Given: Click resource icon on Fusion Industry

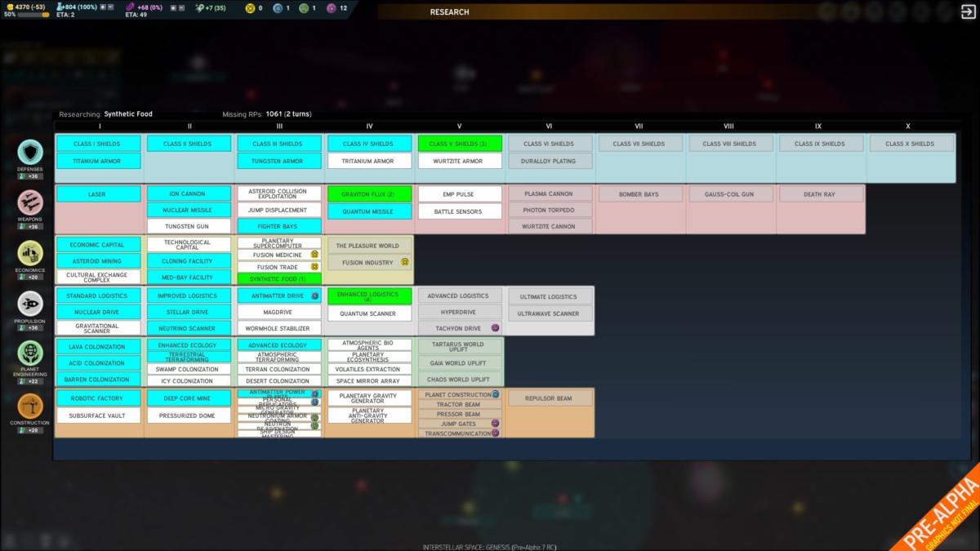Looking at the screenshot, I should 404,262.
